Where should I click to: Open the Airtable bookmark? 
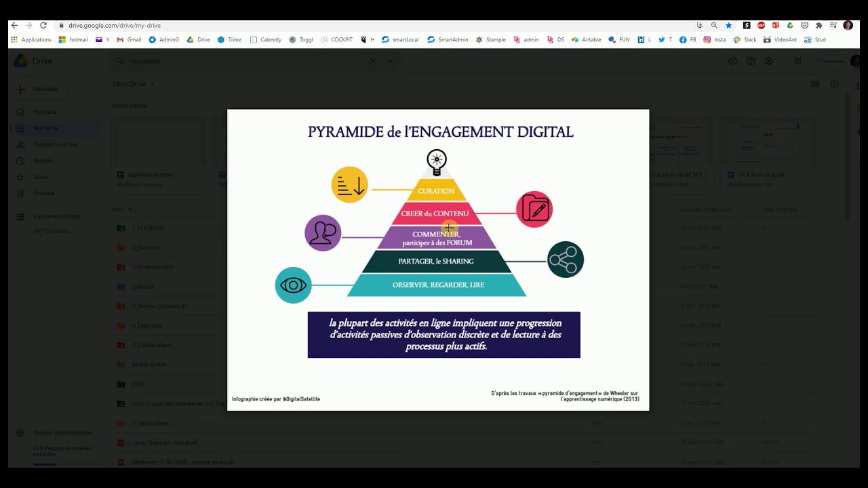click(x=587, y=40)
